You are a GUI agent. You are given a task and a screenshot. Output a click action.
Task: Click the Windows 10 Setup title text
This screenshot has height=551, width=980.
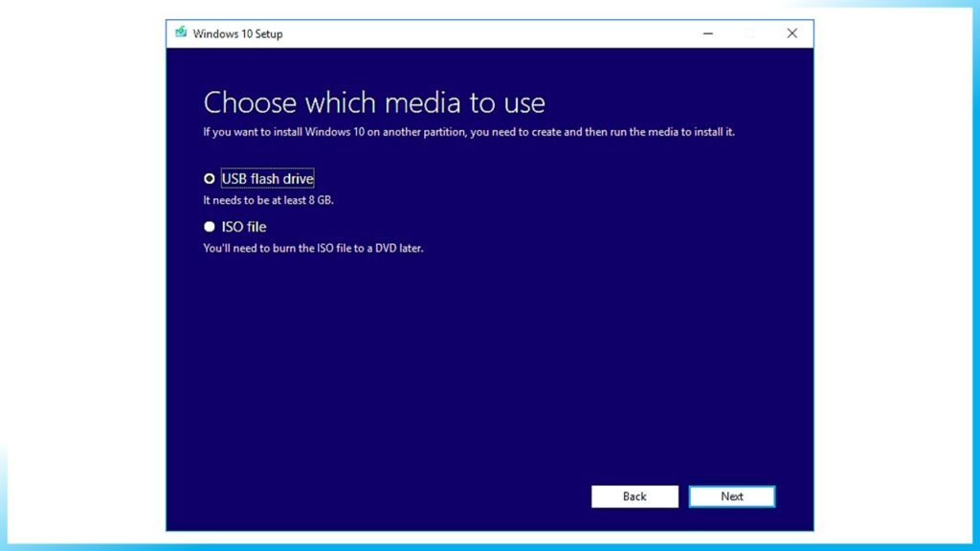pyautogui.click(x=236, y=33)
